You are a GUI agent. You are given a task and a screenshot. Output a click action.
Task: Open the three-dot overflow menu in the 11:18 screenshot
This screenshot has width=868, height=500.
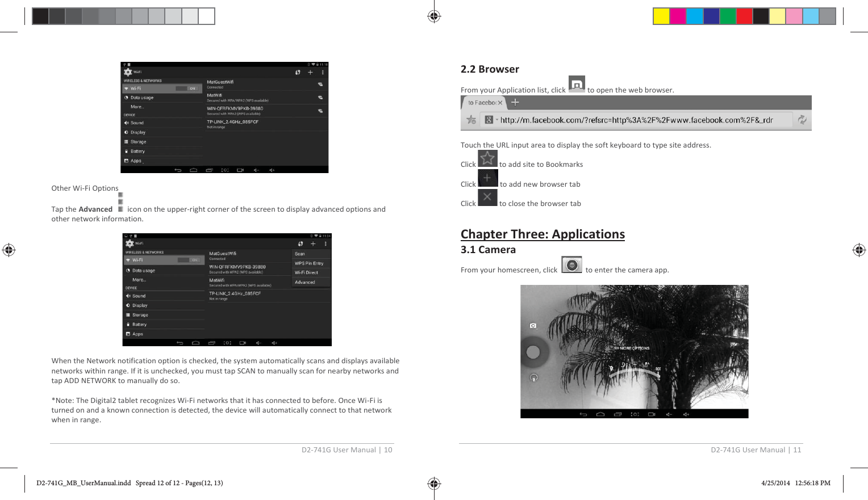323,72
